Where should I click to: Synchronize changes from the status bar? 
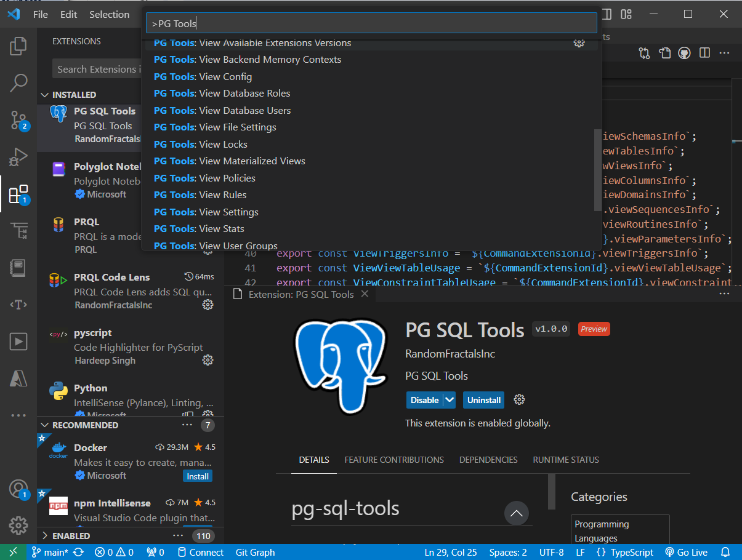click(x=78, y=552)
